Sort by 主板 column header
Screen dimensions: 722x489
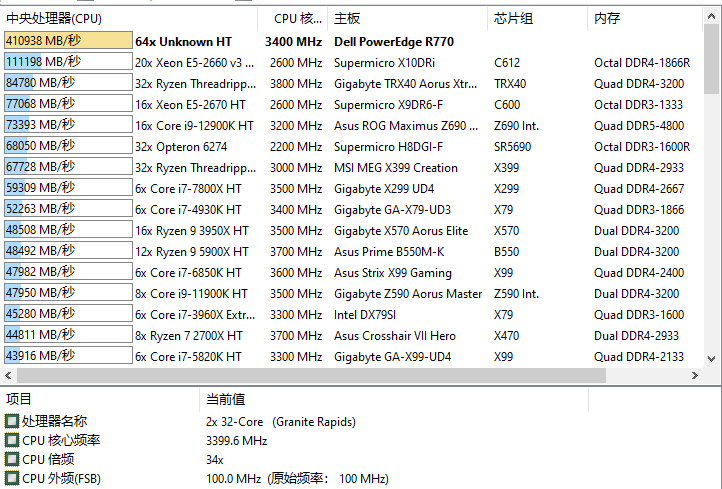coord(407,18)
